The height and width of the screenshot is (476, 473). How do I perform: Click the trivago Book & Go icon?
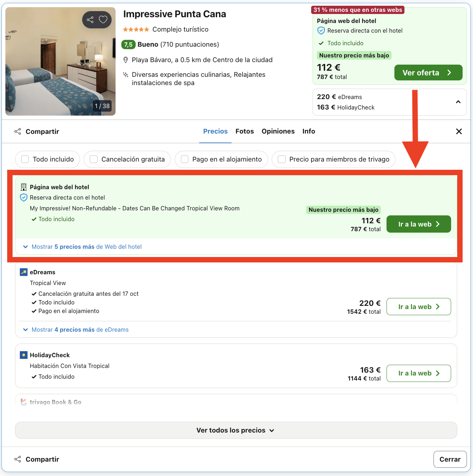23,402
